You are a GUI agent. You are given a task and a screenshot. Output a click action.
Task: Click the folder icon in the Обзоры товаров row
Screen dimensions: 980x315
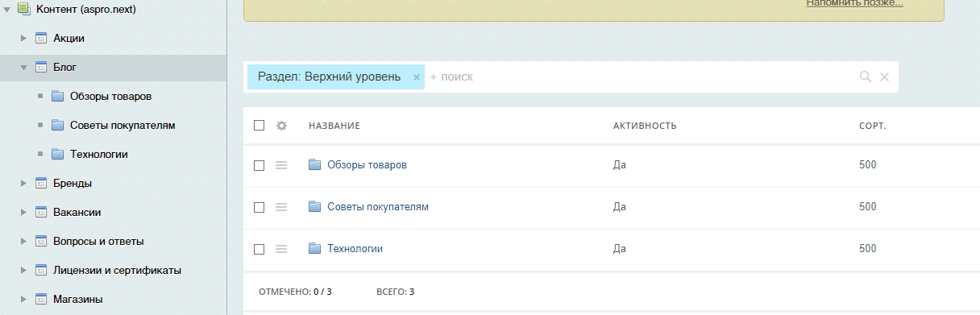[315, 164]
